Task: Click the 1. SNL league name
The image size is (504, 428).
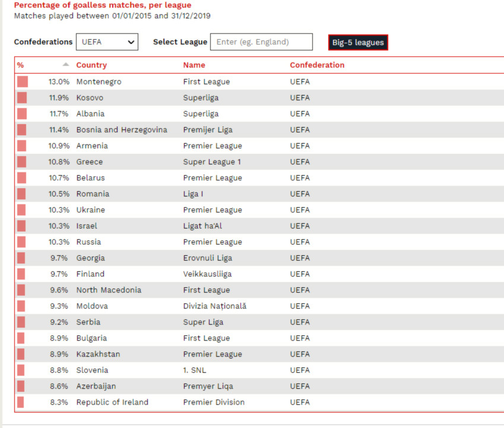Action: coord(195,370)
